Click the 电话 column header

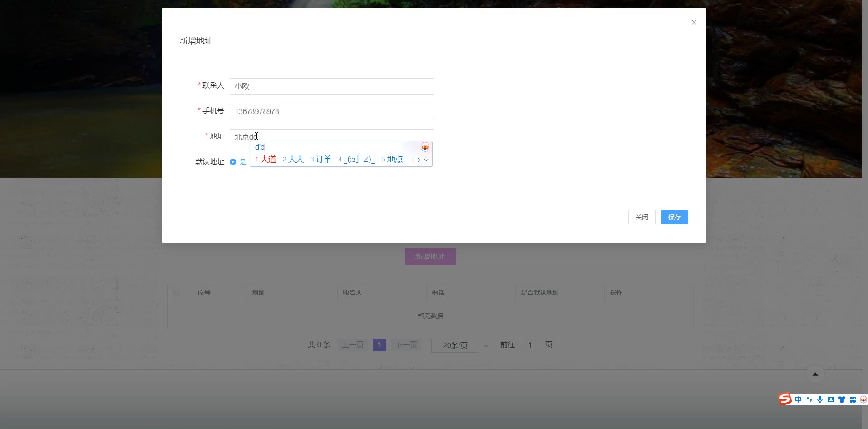[x=438, y=293]
